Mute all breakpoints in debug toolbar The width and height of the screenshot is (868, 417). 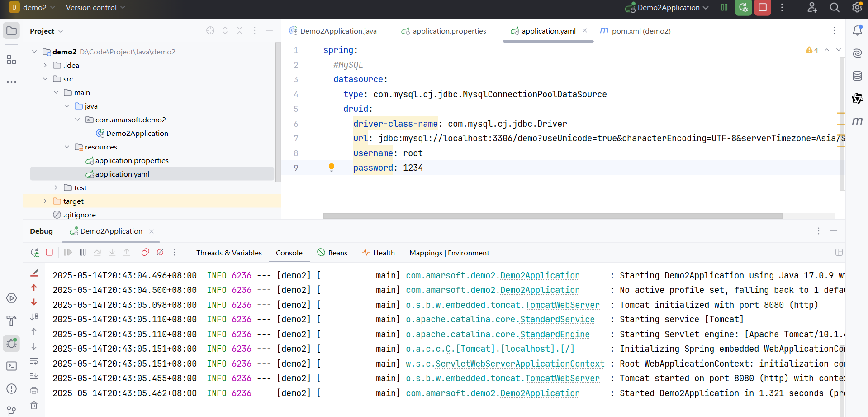pos(160,253)
